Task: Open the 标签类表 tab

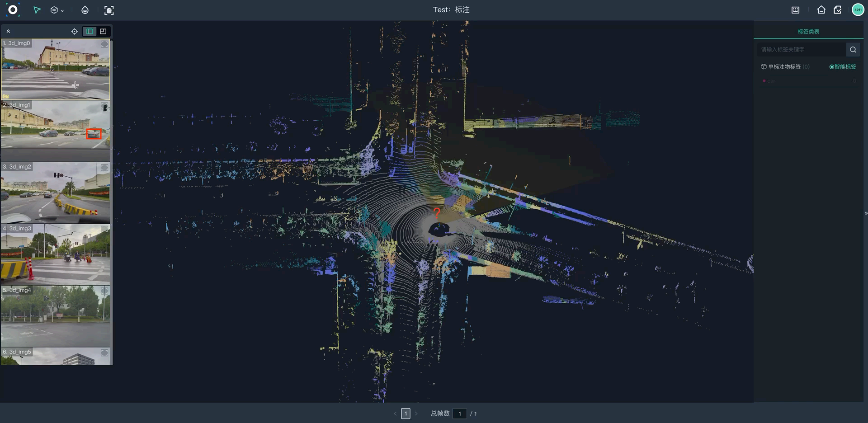Action: [808, 32]
